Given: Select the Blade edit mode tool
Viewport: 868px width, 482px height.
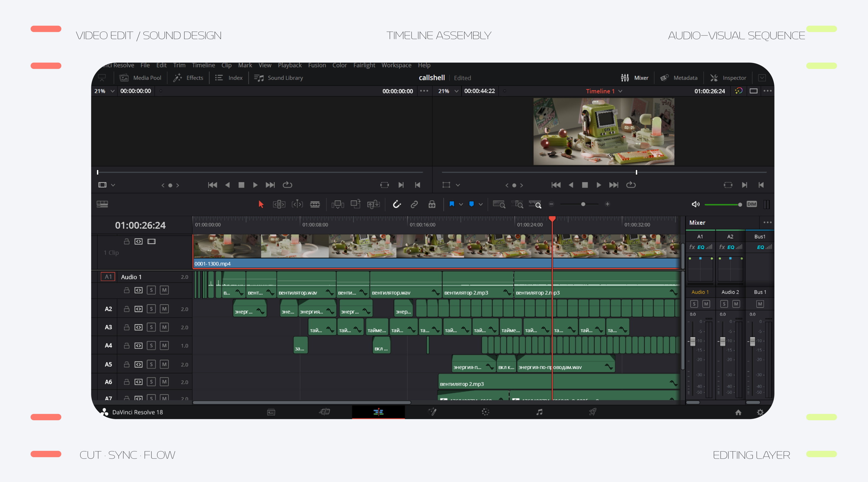Looking at the screenshot, I should (315, 204).
